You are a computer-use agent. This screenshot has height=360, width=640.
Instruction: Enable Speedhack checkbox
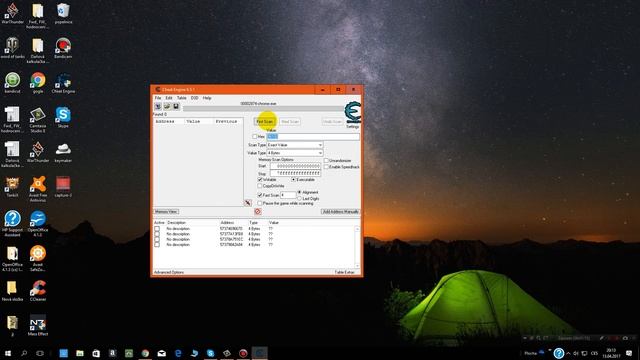(326, 167)
